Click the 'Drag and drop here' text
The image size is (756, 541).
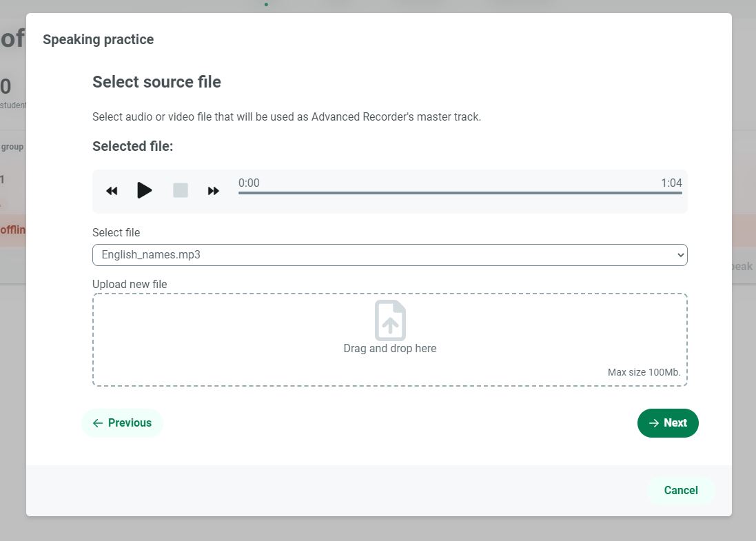(x=390, y=349)
